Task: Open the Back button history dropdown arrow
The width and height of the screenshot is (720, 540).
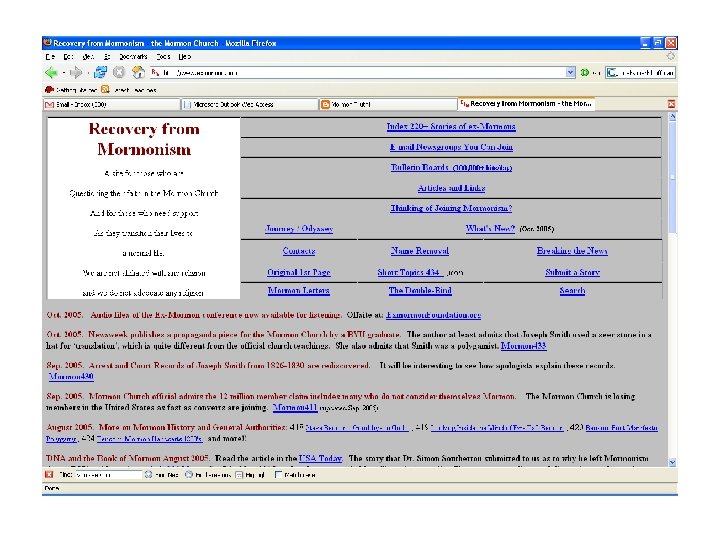Action: [63, 73]
